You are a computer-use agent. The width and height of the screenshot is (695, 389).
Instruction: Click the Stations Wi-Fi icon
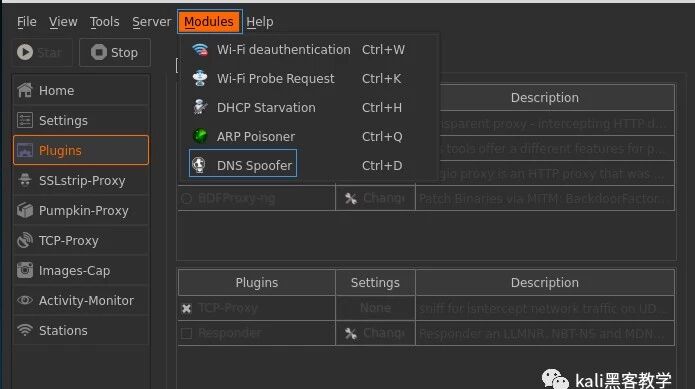pyautogui.click(x=25, y=330)
